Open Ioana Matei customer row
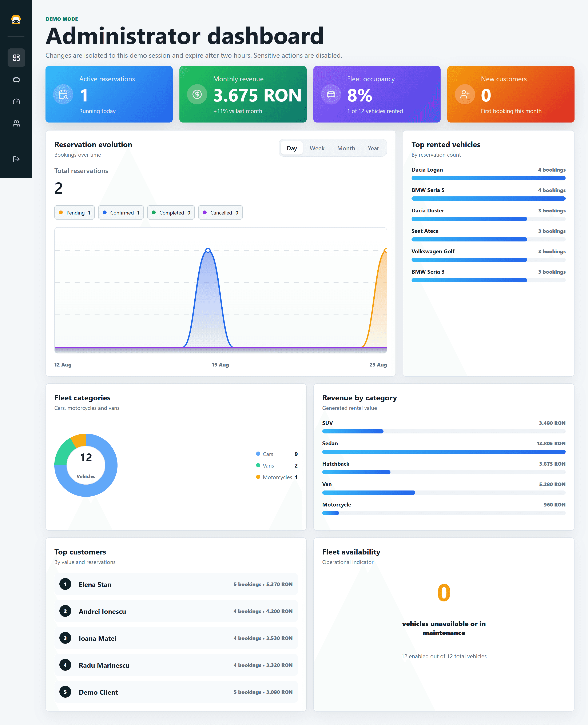The image size is (588, 725). (176, 638)
